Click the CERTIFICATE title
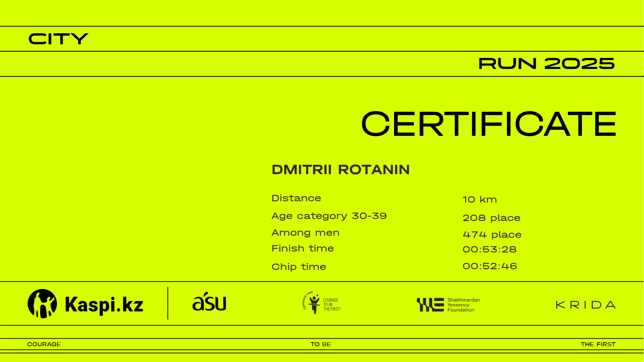Viewport: 644px width, 362px height. point(489,124)
